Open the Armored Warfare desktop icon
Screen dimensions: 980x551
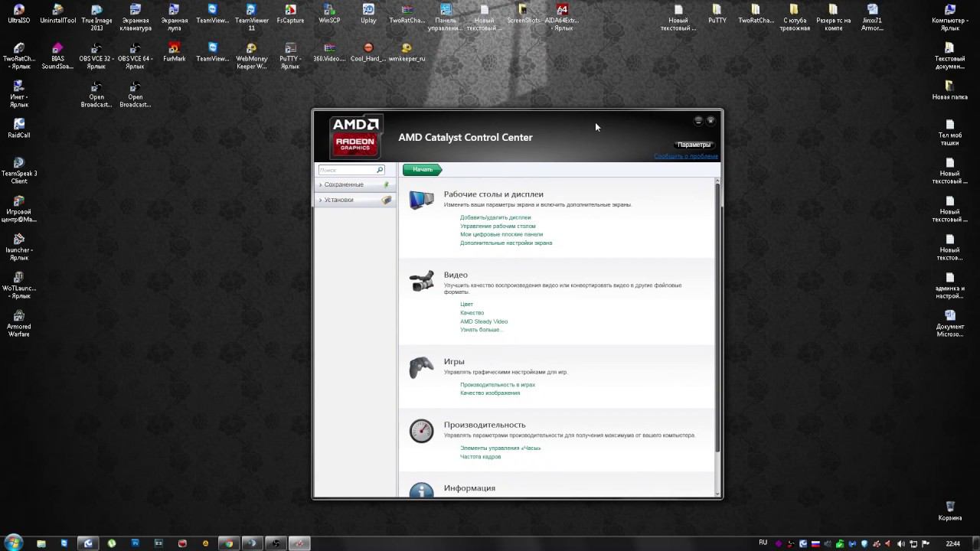pos(19,324)
